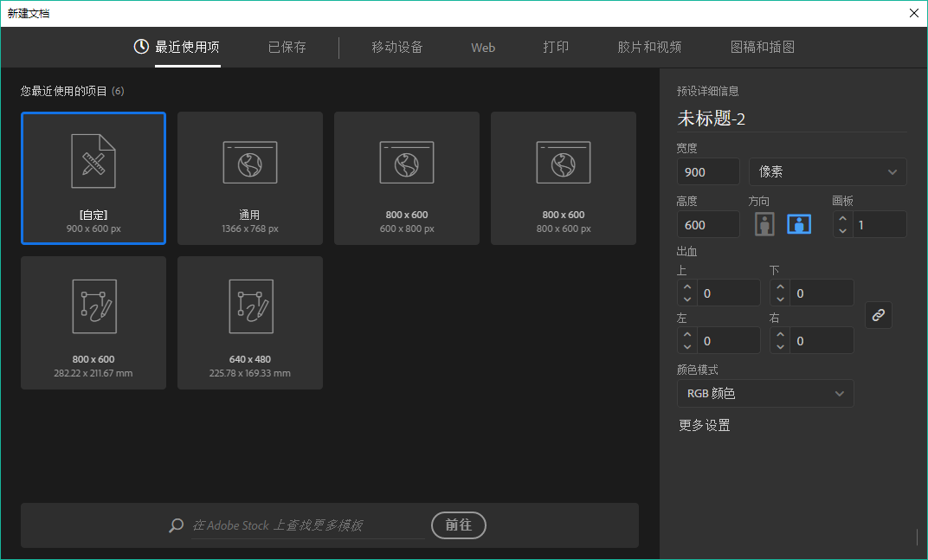Open the 已保存 tab
928x560 pixels.
287,47
